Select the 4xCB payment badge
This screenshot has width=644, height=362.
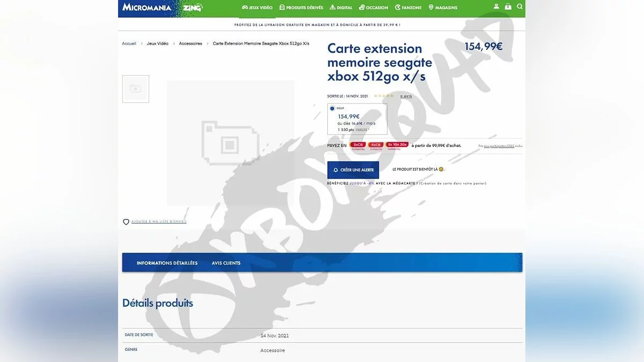376,145
